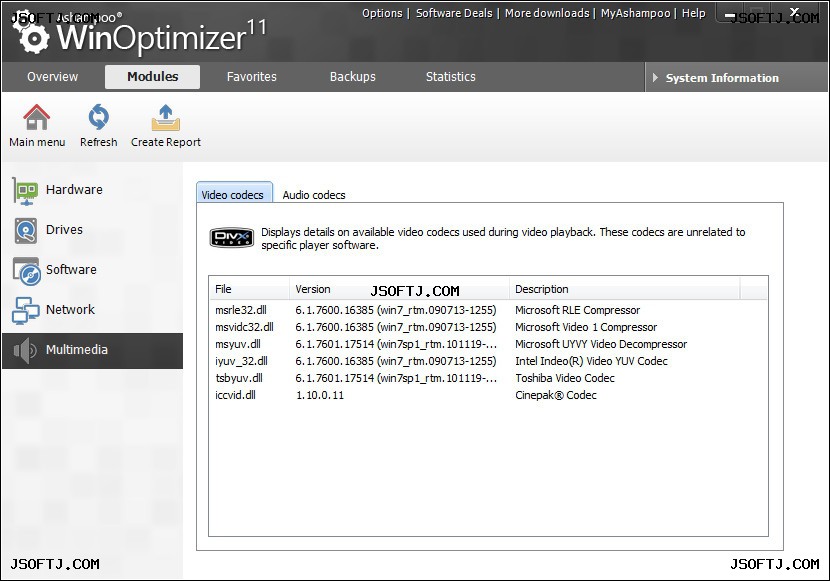
Task: Select the Video codecs tab
Action: [232, 194]
